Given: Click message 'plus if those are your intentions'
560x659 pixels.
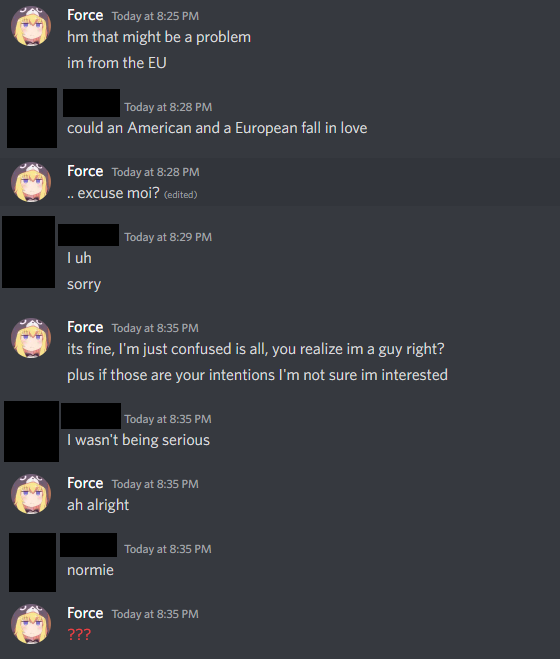Looking at the screenshot, I should [257, 374].
